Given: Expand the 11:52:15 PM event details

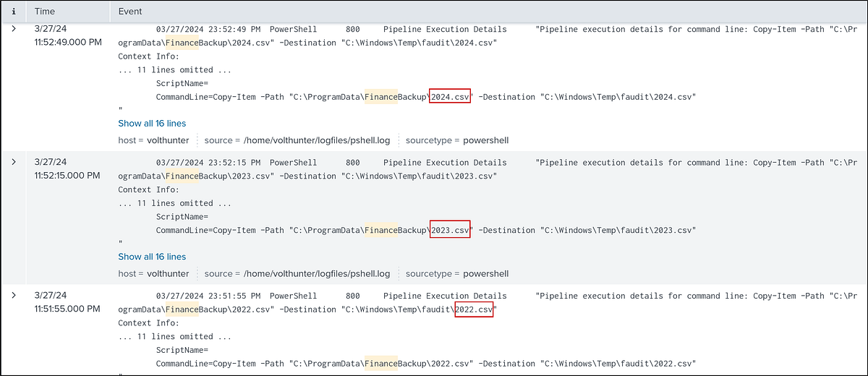Looking at the screenshot, I should 13,162.
